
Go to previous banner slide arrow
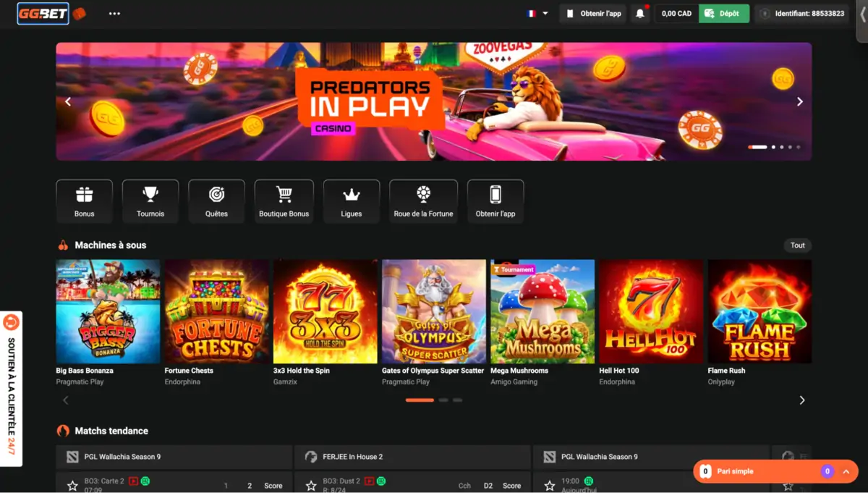(68, 101)
